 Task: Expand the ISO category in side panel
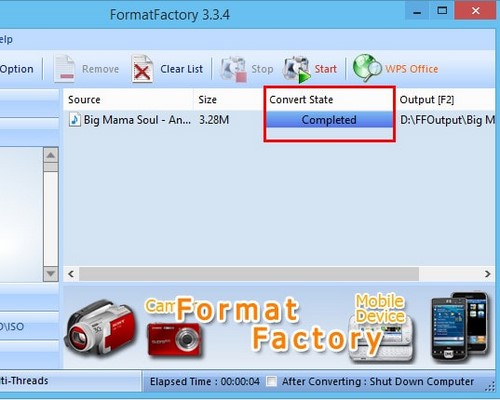pos(29,326)
